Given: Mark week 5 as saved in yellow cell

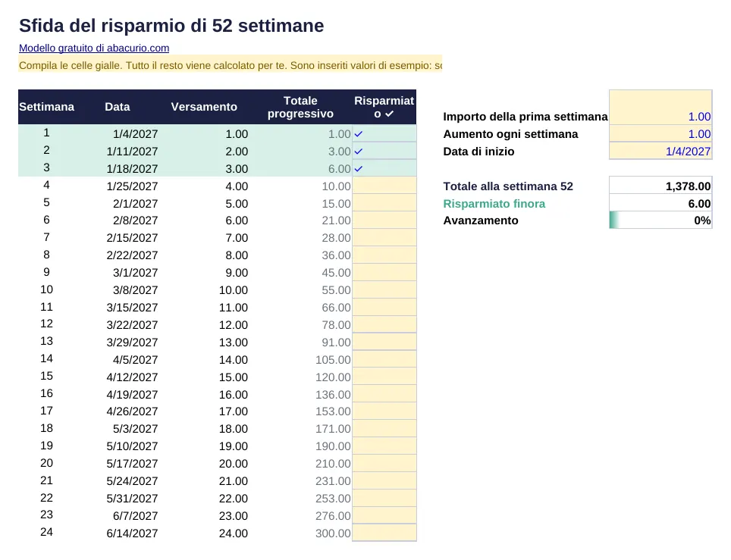Looking at the screenshot, I should click(x=384, y=203).
